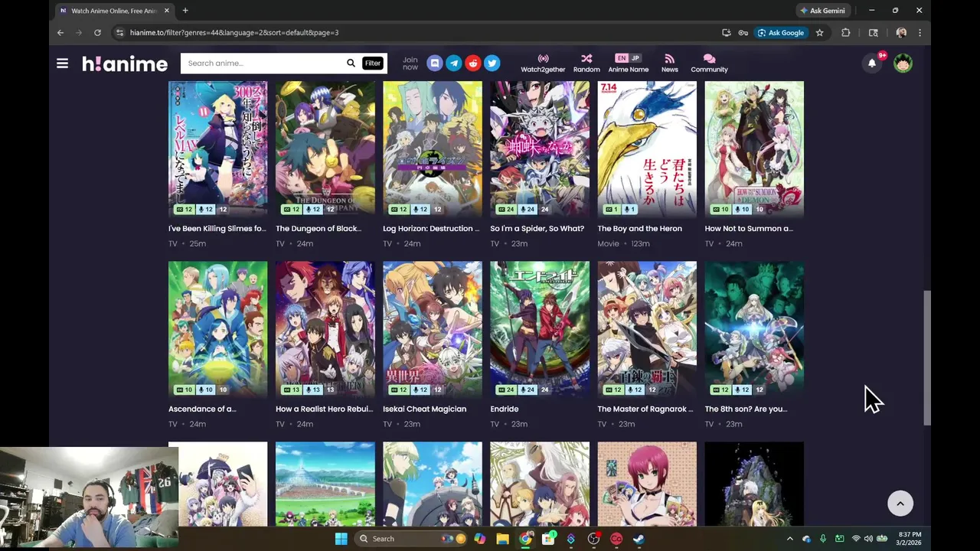Viewport: 980px width, 551px height.
Task: Open the Twitter join link
Action: point(492,64)
